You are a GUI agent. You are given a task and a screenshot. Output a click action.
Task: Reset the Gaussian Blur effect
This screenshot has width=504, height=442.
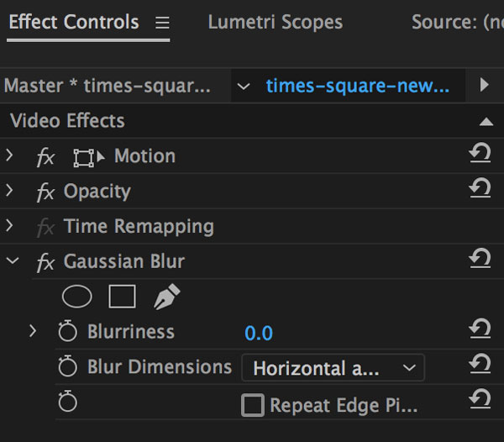pyautogui.click(x=480, y=259)
